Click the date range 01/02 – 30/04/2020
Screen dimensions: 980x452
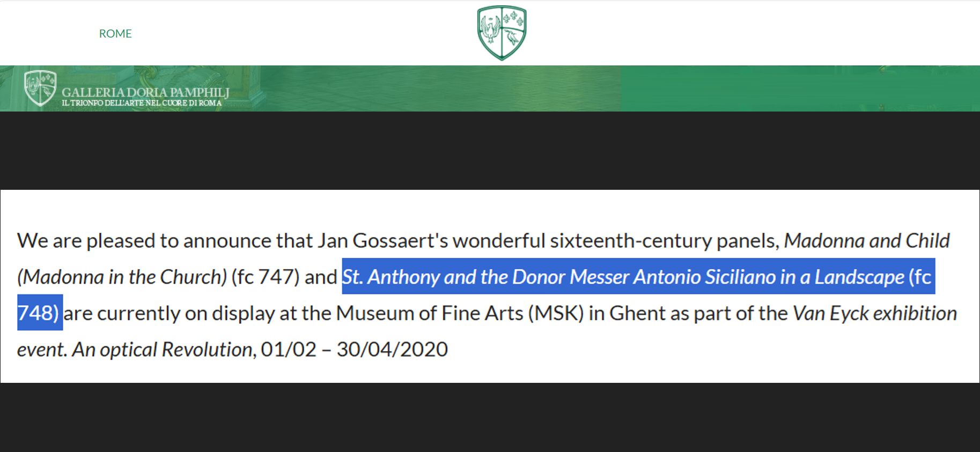(x=354, y=349)
